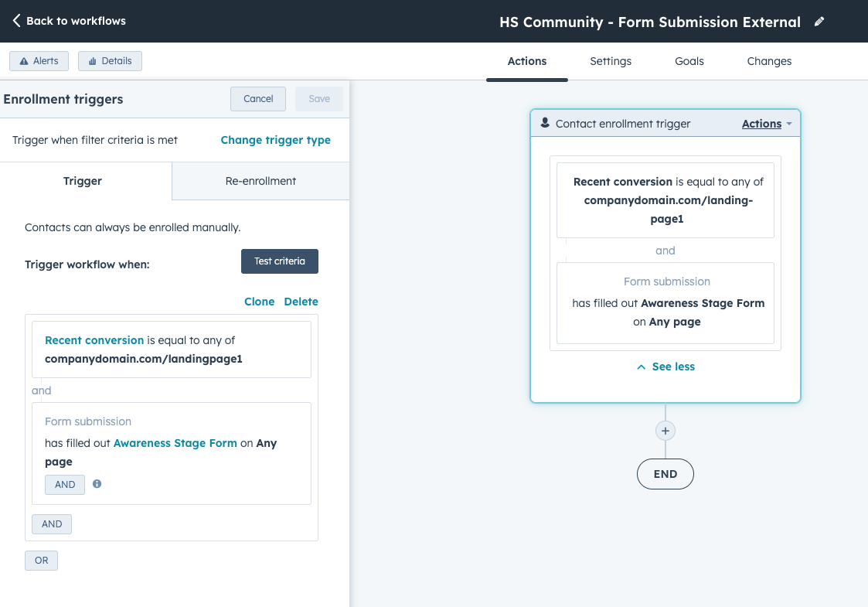Click the END node in the workflow canvas
The height and width of the screenshot is (607, 868).
[x=665, y=473]
